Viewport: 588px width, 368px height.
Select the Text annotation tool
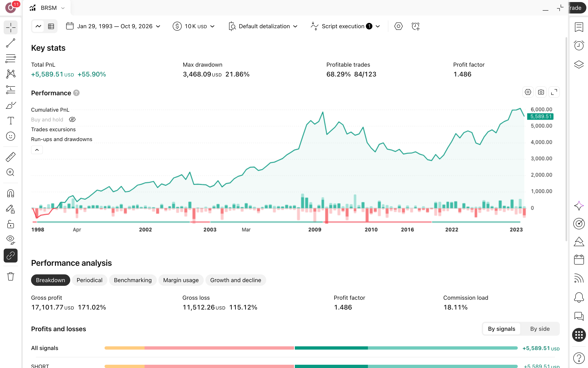click(11, 121)
